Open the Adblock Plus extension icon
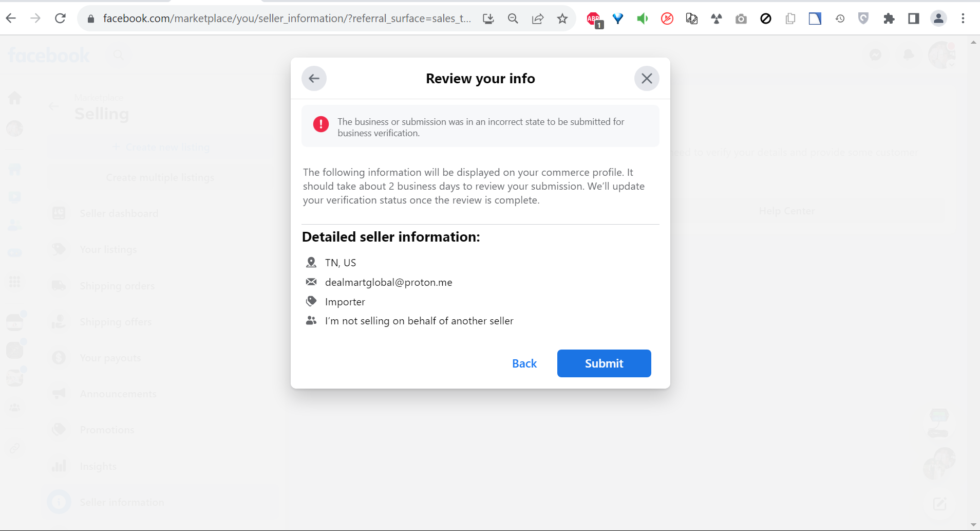Image resolution: width=980 pixels, height=531 pixels. (594, 19)
